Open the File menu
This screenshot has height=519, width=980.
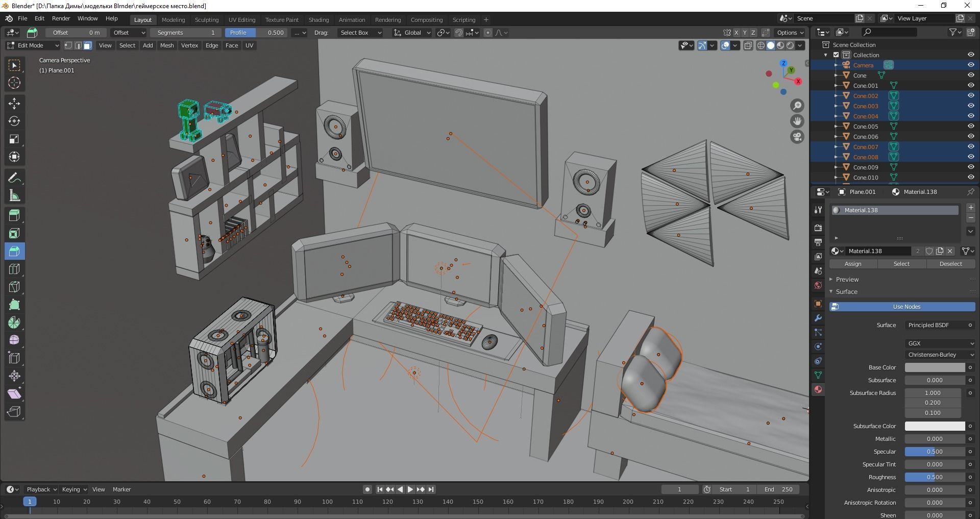click(22, 18)
